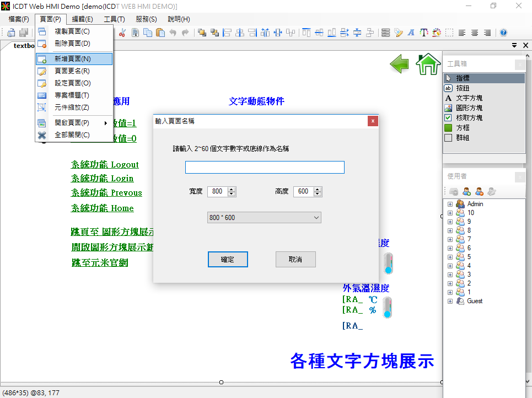Select the green 方框 frame tool
The height and width of the screenshot is (398, 532).
pos(463,128)
